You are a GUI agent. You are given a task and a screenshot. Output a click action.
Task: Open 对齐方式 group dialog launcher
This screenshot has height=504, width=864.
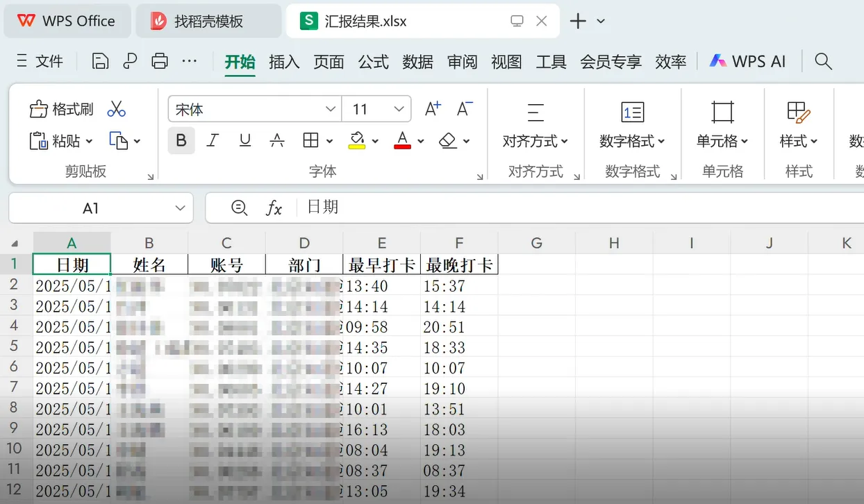576,178
